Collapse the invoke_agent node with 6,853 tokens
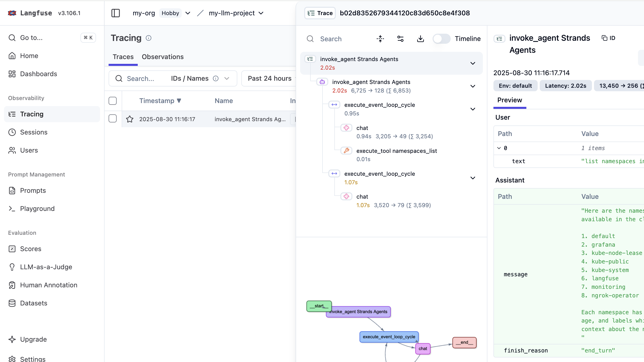Screen dimensions: 644x362 473,86
